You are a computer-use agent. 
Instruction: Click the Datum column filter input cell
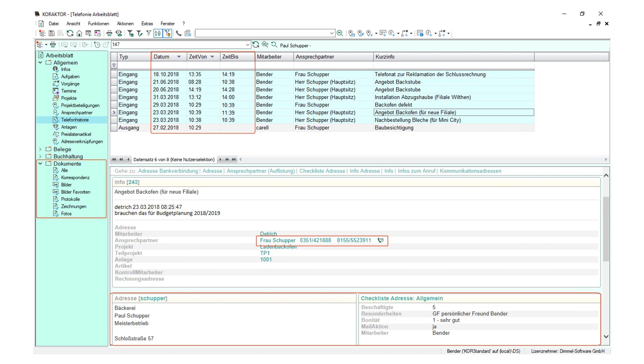point(168,66)
